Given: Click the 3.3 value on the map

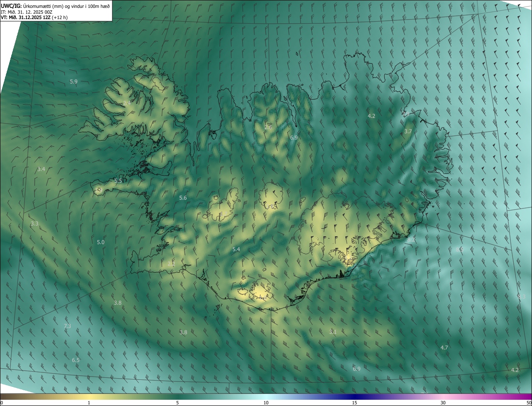Looking at the screenshot, I should tap(34, 223).
